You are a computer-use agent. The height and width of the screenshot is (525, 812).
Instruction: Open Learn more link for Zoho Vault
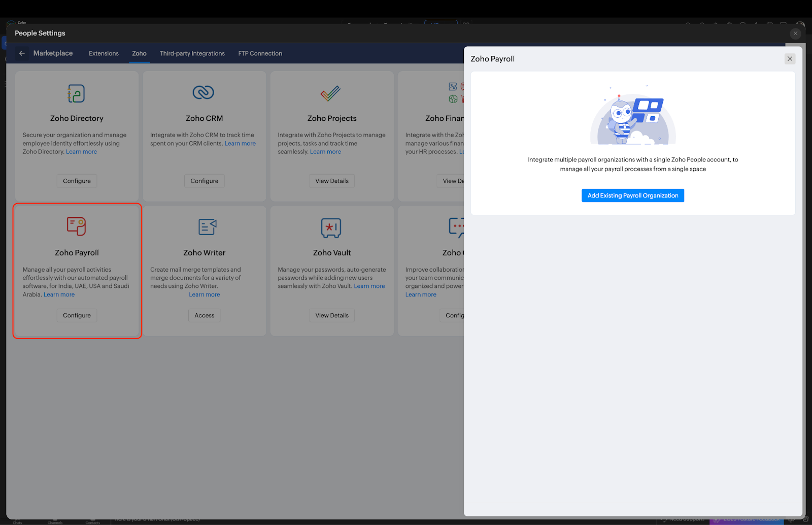point(369,286)
